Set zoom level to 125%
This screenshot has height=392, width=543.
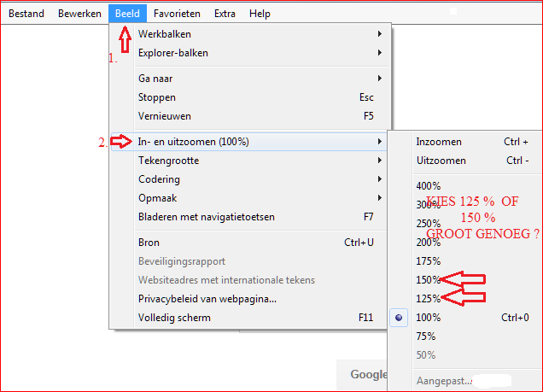click(x=428, y=299)
